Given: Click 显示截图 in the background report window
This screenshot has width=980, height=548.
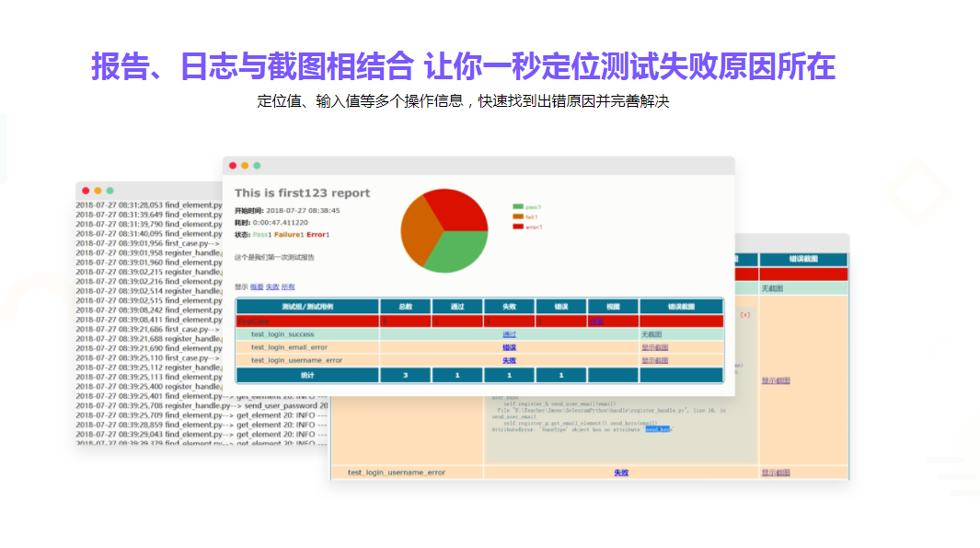Looking at the screenshot, I should 776,380.
